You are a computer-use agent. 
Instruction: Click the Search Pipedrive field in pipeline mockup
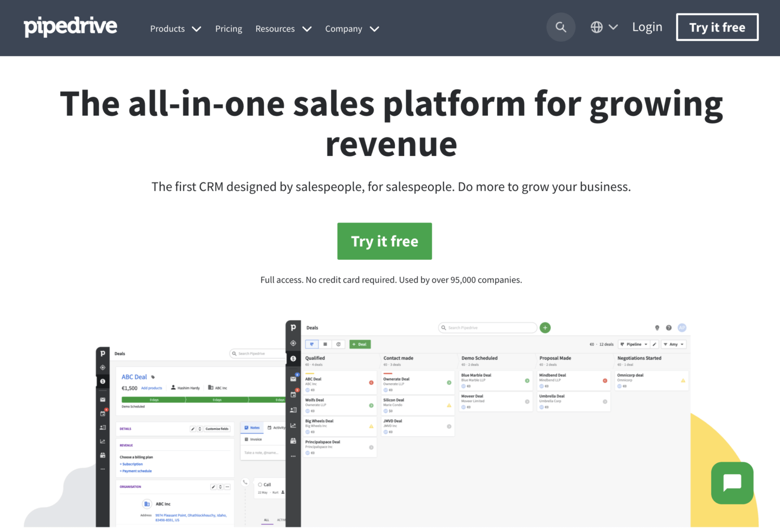click(487, 328)
